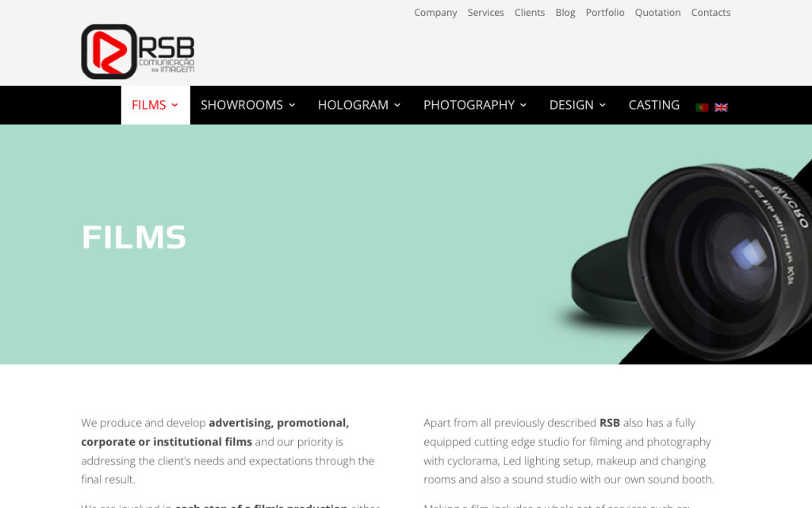
Task: Open the Showrooms menu item
Action: [242, 106]
